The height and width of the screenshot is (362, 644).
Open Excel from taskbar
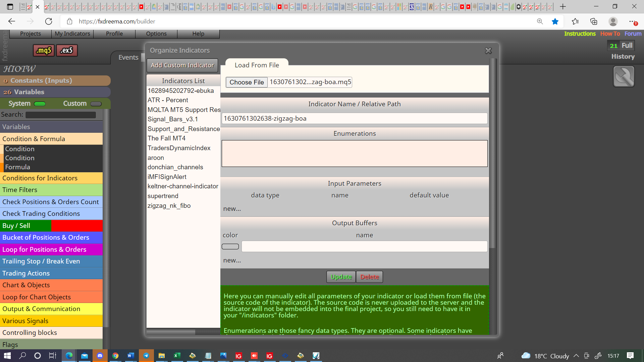(177, 356)
